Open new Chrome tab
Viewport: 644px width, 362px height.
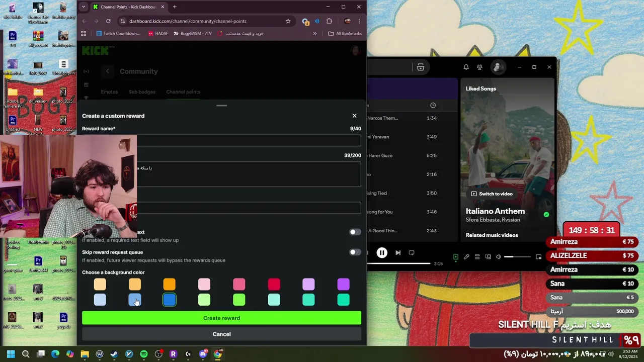coord(175,7)
